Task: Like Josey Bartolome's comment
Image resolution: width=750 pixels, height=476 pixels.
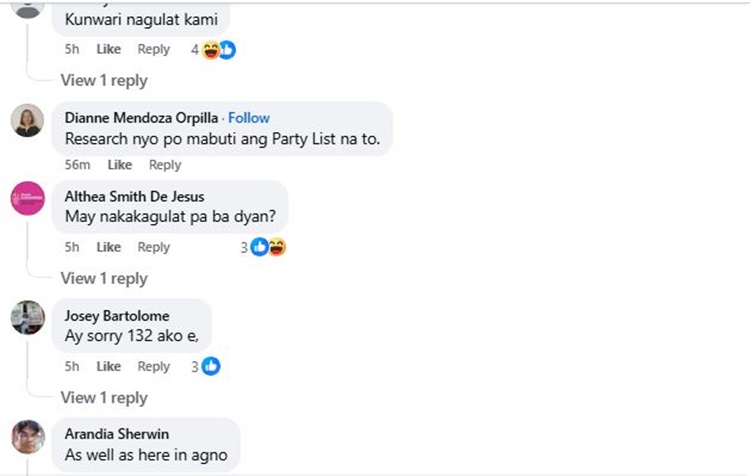Action: 109,366
